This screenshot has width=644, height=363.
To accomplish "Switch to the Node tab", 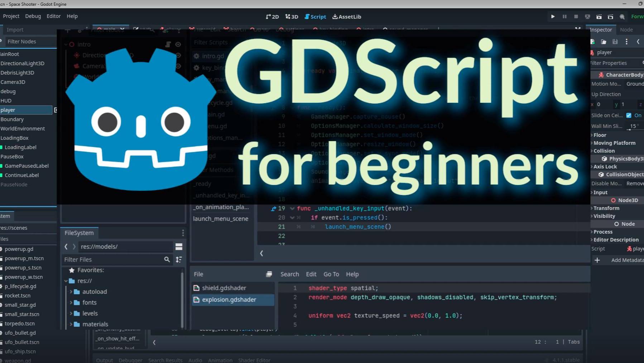I will [628, 30].
